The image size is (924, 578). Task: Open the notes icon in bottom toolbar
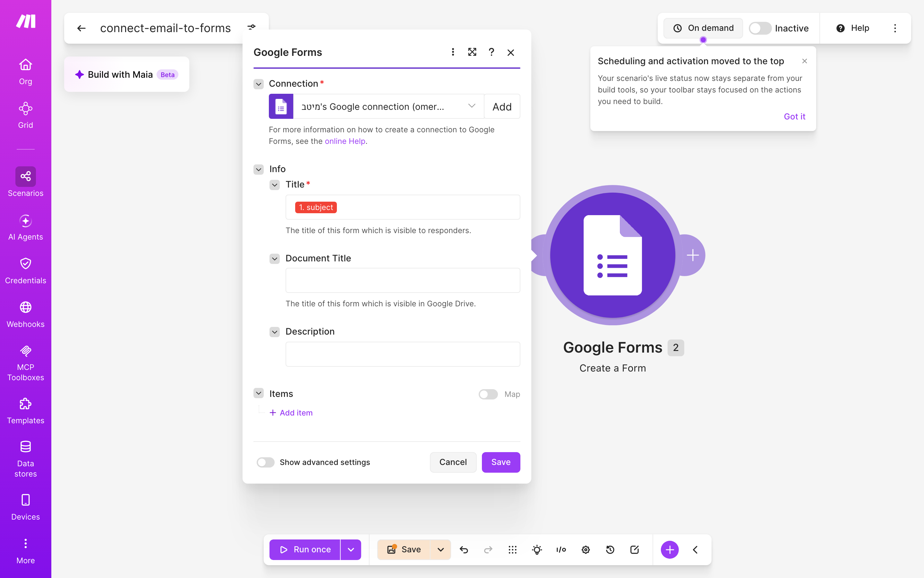click(635, 550)
